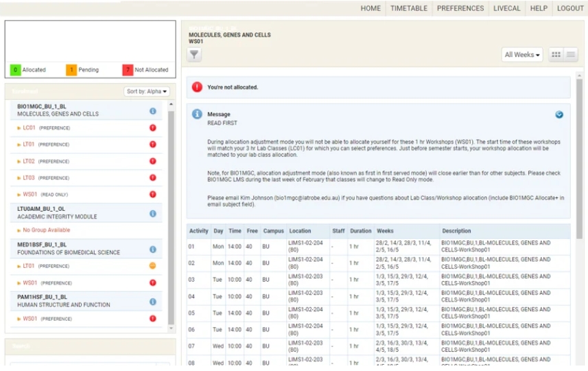Viewport: 588px width, 371px height.
Task: Select activity 02 row
Action: point(378,263)
